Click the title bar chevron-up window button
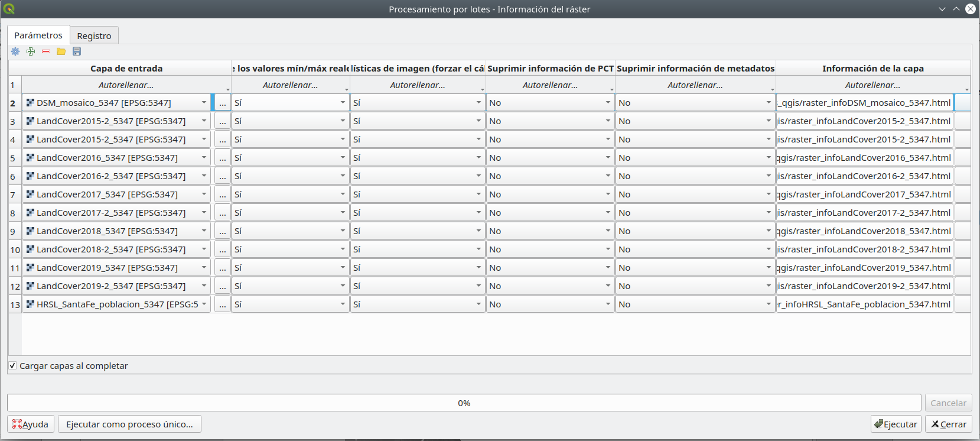The height and width of the screenshot is (441, 980). 956,9
